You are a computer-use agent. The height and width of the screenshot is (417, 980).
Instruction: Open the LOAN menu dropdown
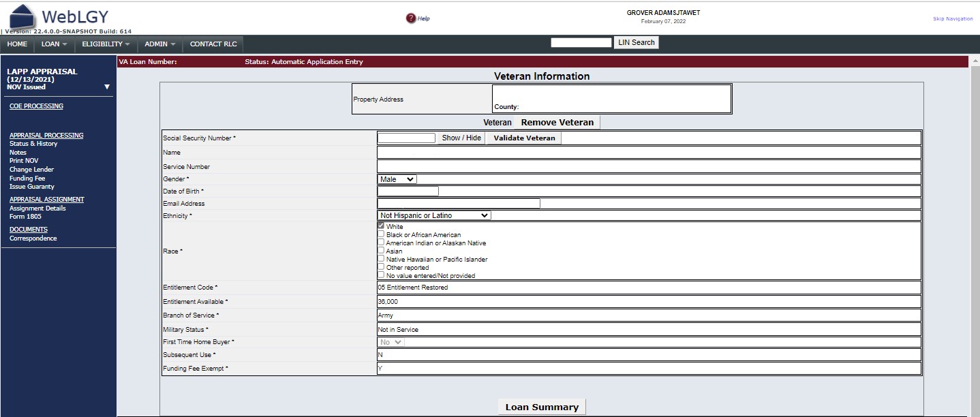point(55,44)
